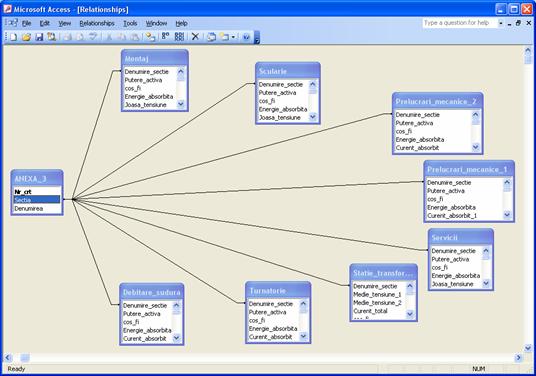Click the Show Table toolbar icon
536x376 pixels.
coord(150,37)
